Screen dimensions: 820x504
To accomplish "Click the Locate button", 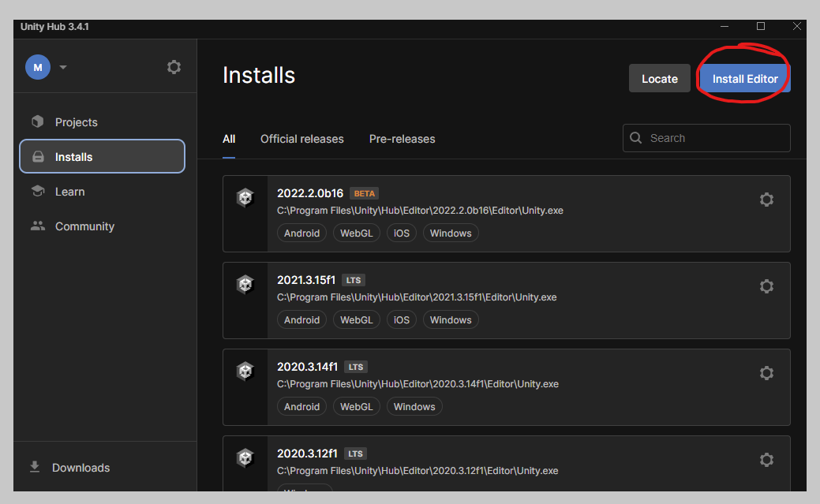I will [660, 78].
